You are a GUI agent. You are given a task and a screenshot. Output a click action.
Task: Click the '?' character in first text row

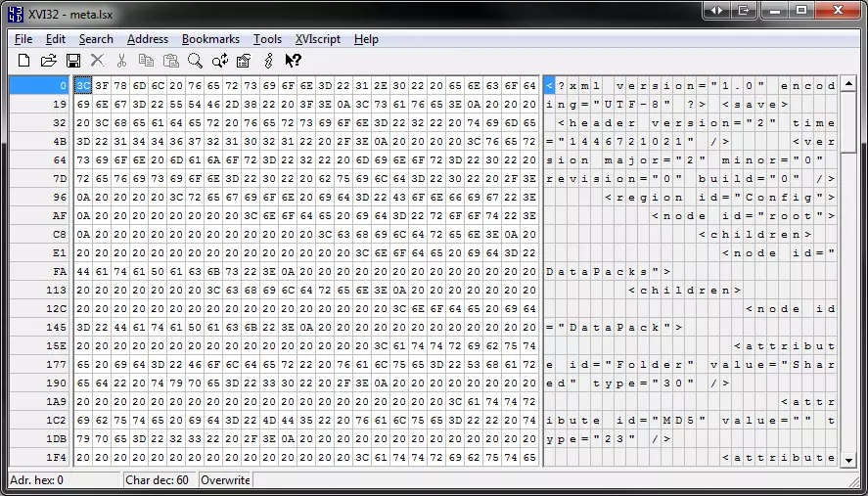click(562, 86)
